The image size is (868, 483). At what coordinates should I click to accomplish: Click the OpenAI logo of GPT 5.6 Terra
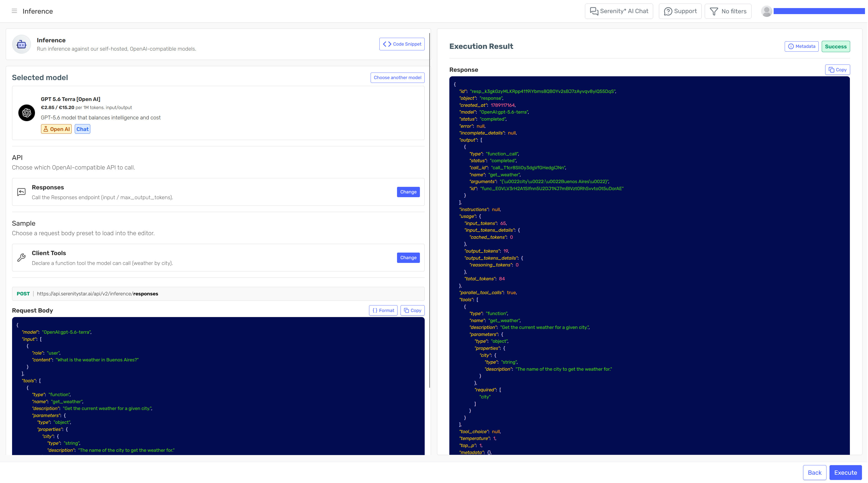point(27,113)
